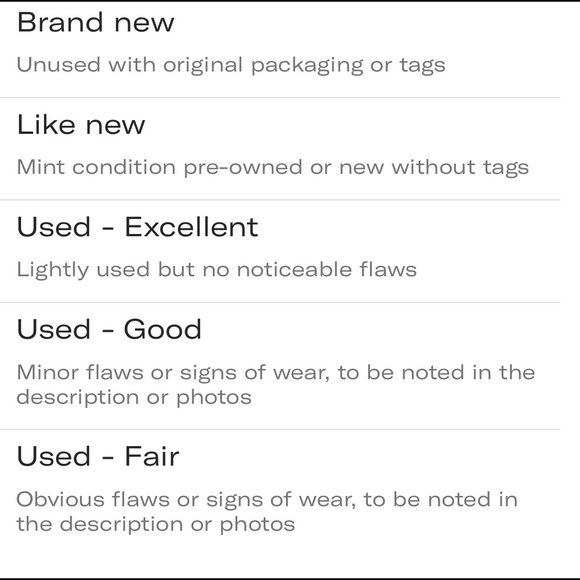
Task: Select Used - Good as condition
Action: (x=280, y=366)
